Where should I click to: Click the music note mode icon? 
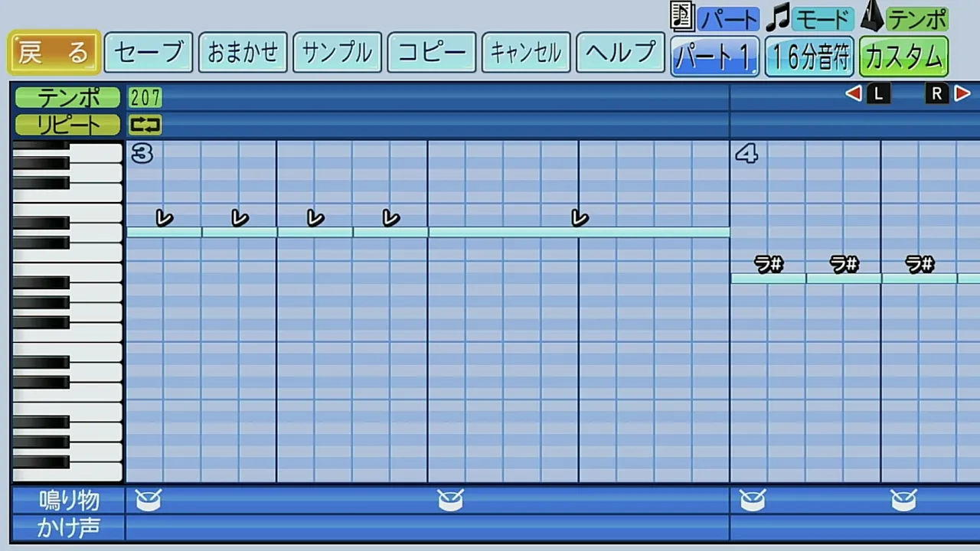coord(778,18)
